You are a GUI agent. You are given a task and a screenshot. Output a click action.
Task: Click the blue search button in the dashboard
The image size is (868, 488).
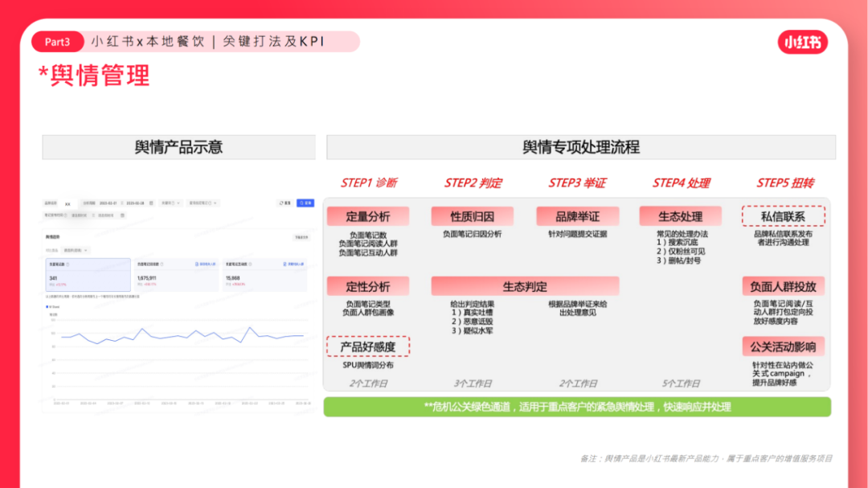coord(305,203)
